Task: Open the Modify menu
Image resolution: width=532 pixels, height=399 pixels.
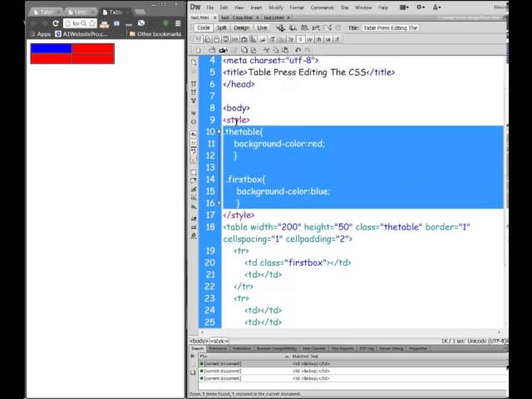Action: click(276, 7)
